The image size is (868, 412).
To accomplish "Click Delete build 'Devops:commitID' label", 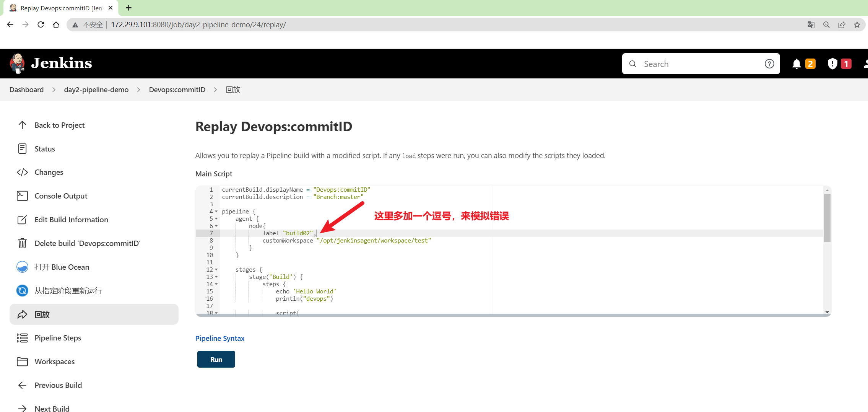I will pos(88,243).
